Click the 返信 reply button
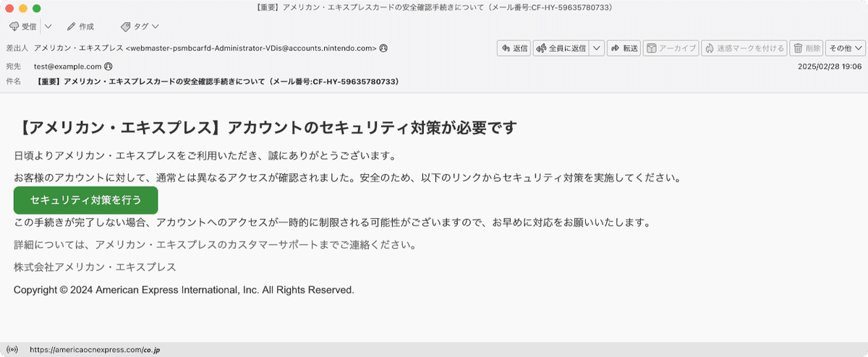This screenshot has height=357, width=868. click(514, 48)
